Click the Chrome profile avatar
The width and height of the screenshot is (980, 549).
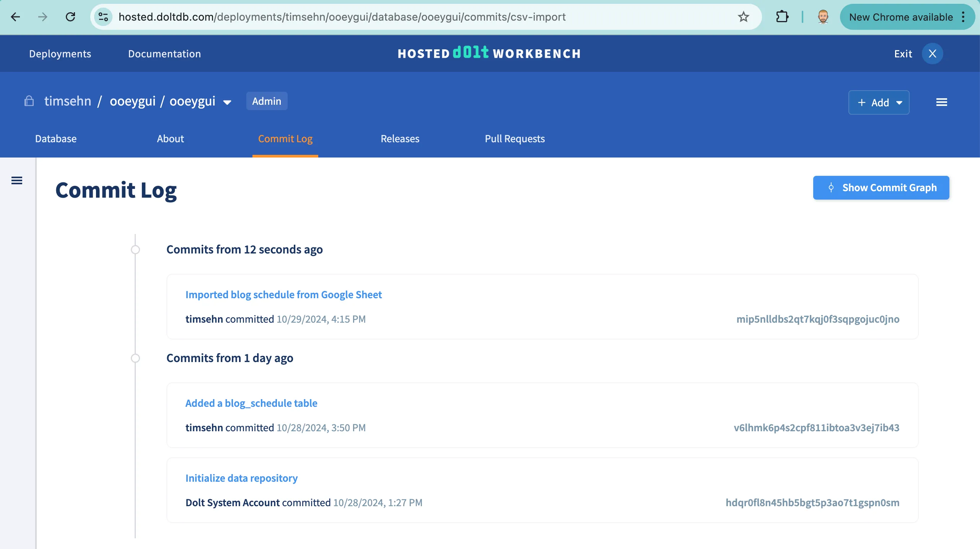pos(823,17)
